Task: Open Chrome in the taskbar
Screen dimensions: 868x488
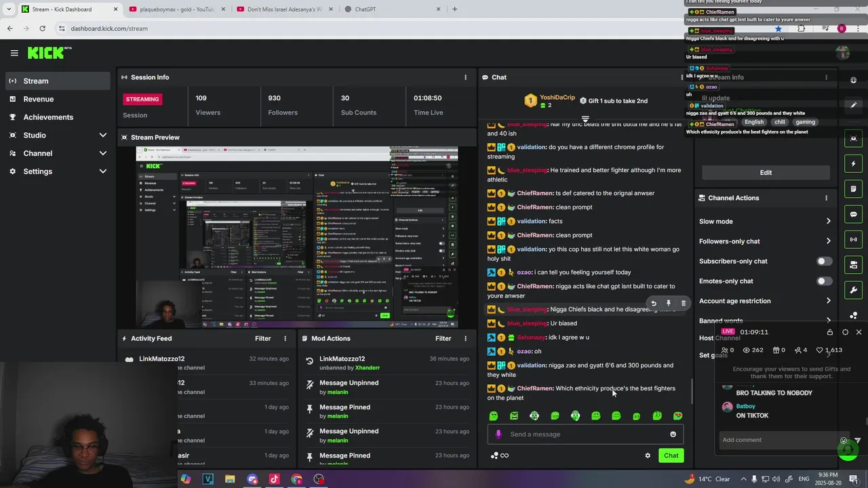Action: [x=296, y=479]
